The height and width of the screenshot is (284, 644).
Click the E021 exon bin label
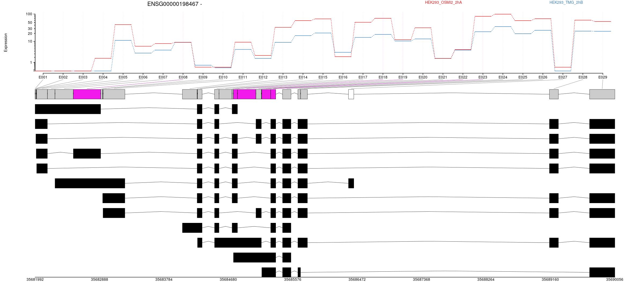(x=443, y=77)
